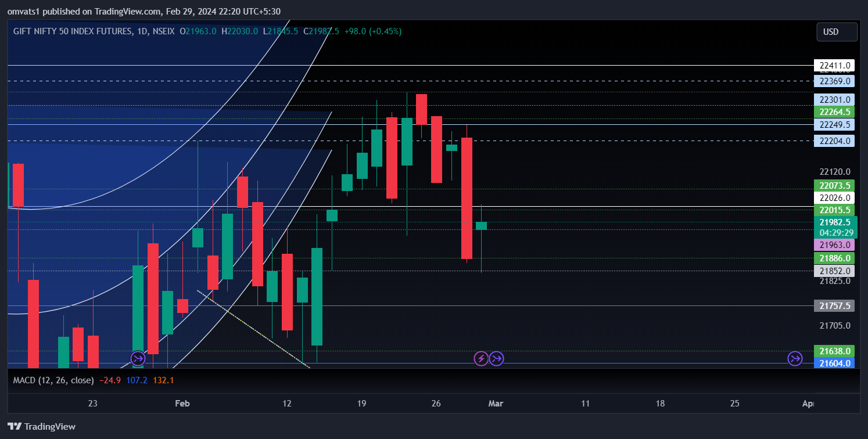Click the 22369.0 price label
The image size is (868, 439).
click(834, 81)
